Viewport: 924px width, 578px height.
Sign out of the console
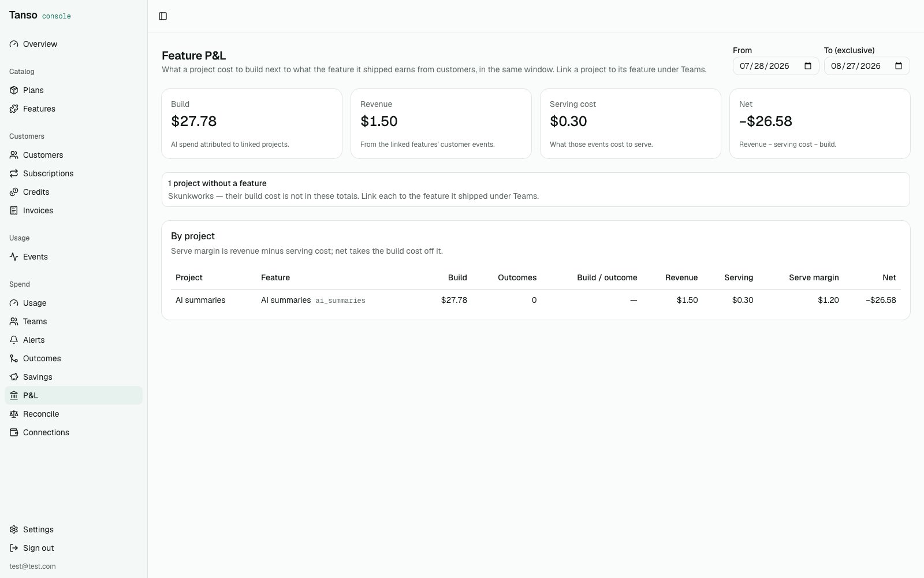pos(73,548)
